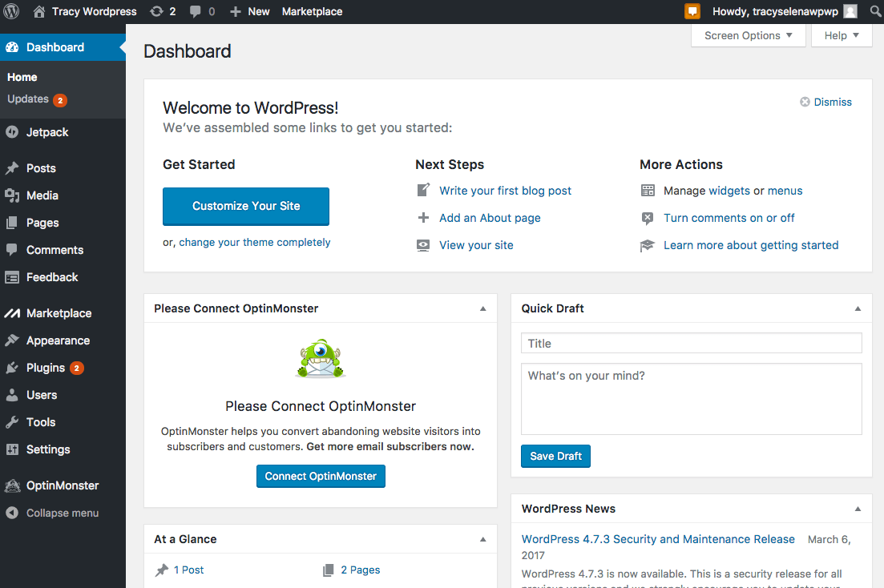Open the View your site link

tap(476, 245)
